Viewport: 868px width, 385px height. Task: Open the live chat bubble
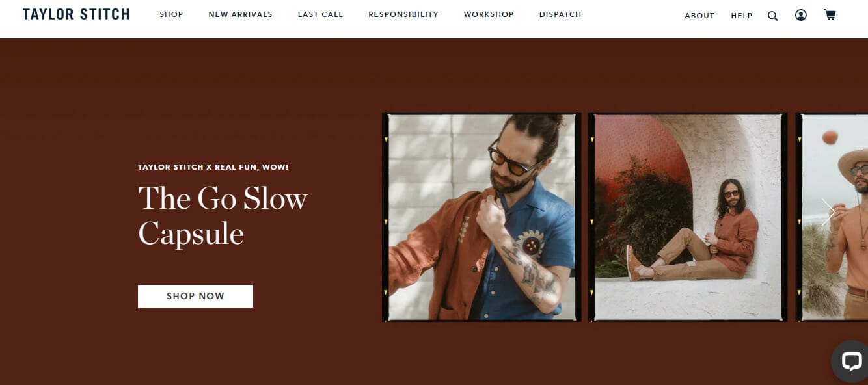[x=850, y=362]
